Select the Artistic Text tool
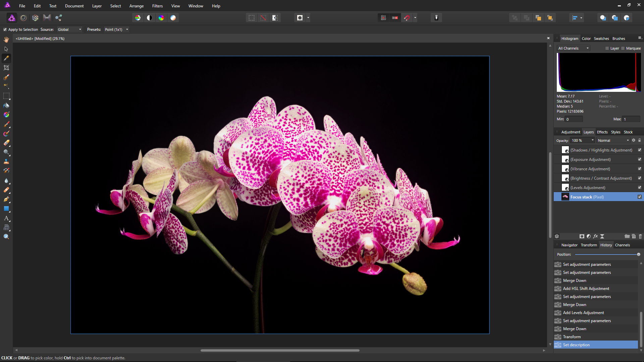 tap(6, 218)
